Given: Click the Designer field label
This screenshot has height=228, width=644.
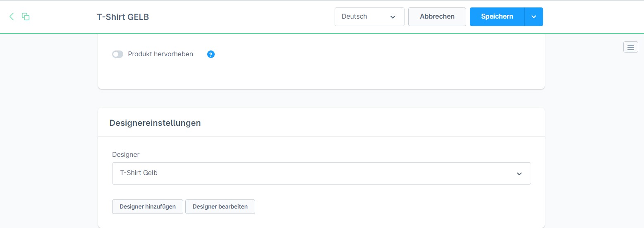Looking at the screenshot, I should tap(126, 154).
